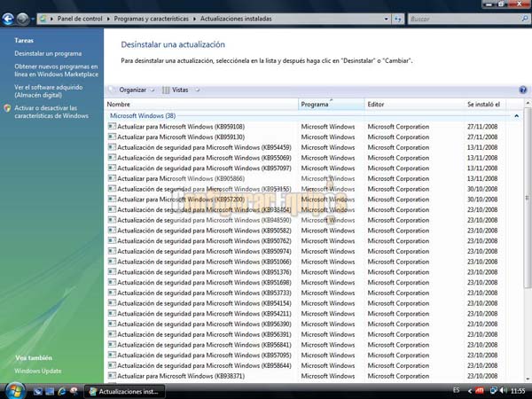Image resolution: width=532 pixels, height=399 pixels.
Task: Open address bar history dropdown
Action: [x=386, y=19]
